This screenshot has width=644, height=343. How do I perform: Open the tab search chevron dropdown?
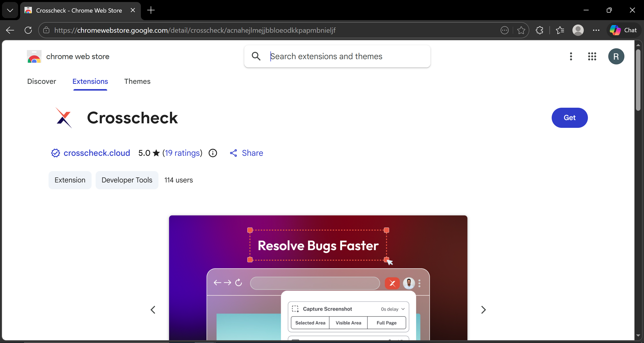tap(10, 10)
